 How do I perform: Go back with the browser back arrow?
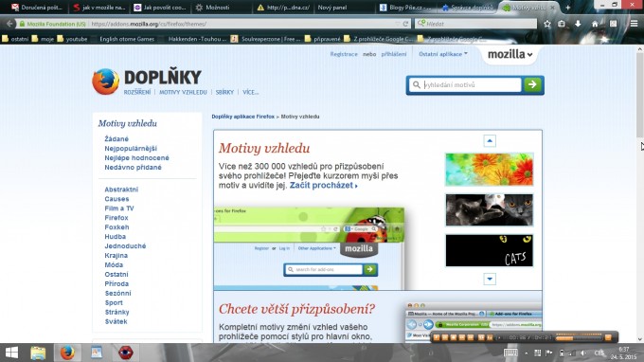9,24
